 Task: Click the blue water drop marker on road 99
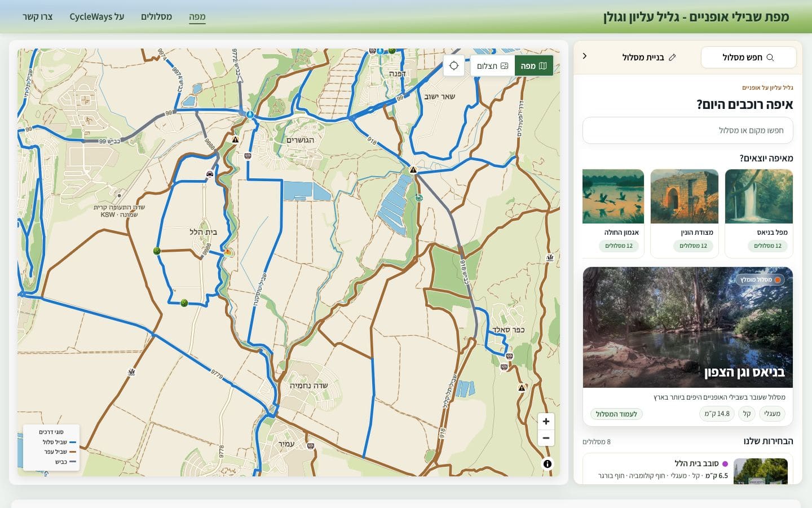pyautogui.click(x=250, y=114)
